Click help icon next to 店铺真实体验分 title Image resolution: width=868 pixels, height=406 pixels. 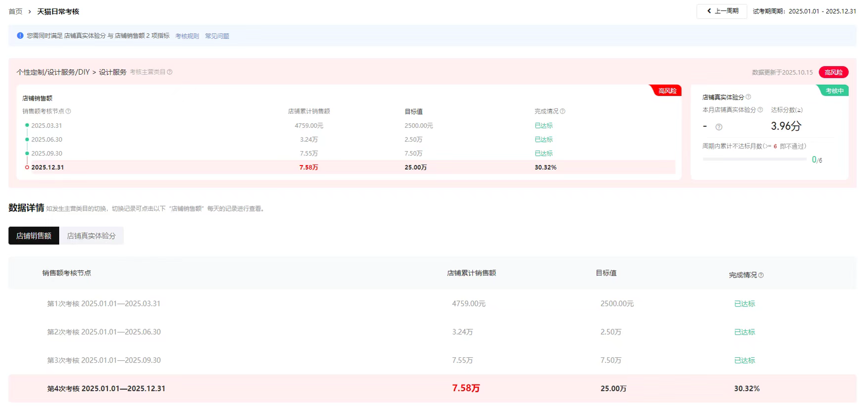(x=748, y=97)
